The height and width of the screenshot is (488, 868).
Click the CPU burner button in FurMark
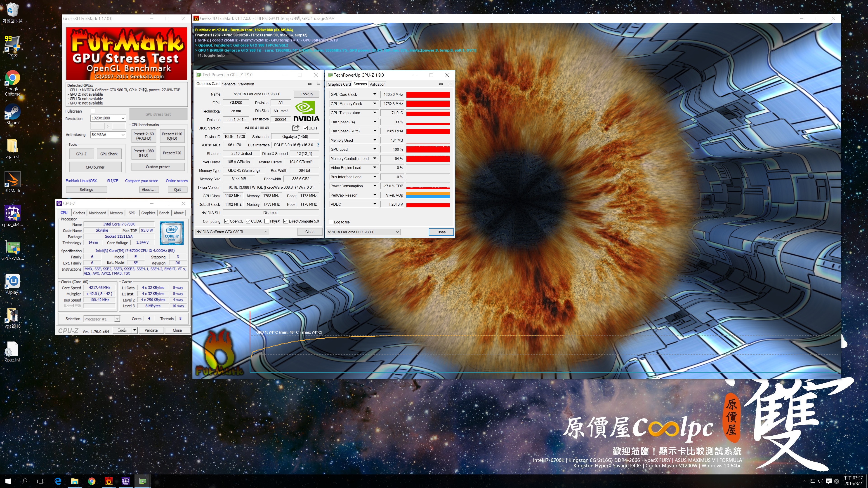pyautogui.click(x=95, y=167)
